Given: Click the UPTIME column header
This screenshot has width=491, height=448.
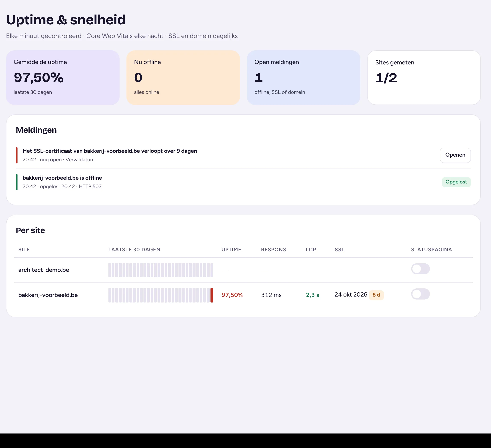Looking at the screenshot, I should (231, 249).
